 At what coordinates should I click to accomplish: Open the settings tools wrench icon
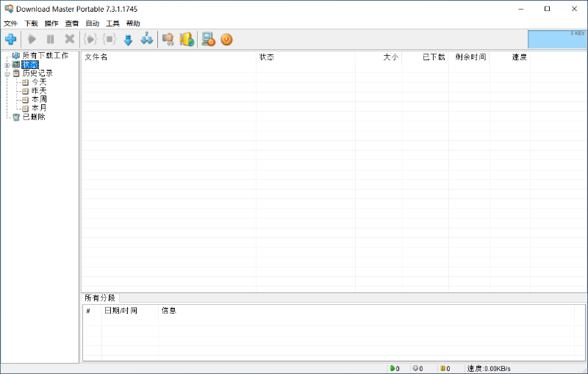[x=168, y=39]
